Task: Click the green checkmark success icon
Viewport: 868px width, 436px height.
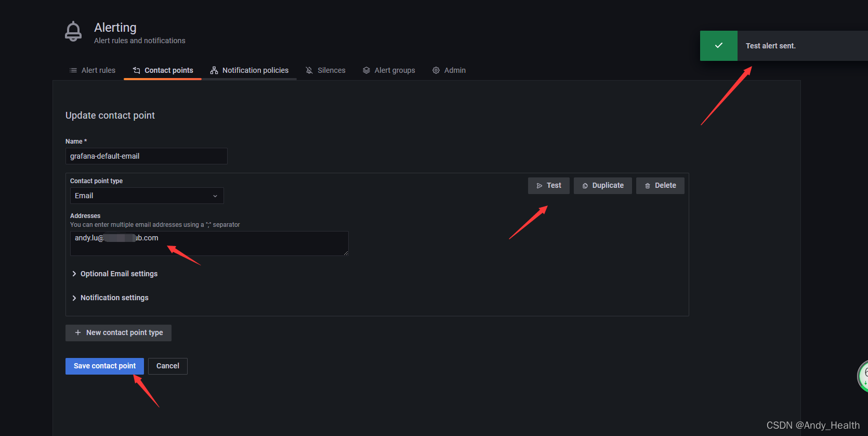Action: [x=719, y=46]
